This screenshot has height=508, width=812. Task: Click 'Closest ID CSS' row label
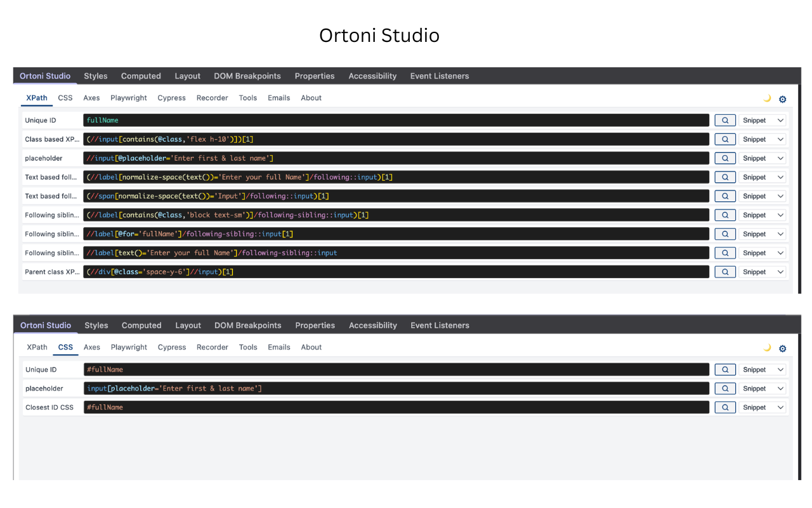pos(49,408)
